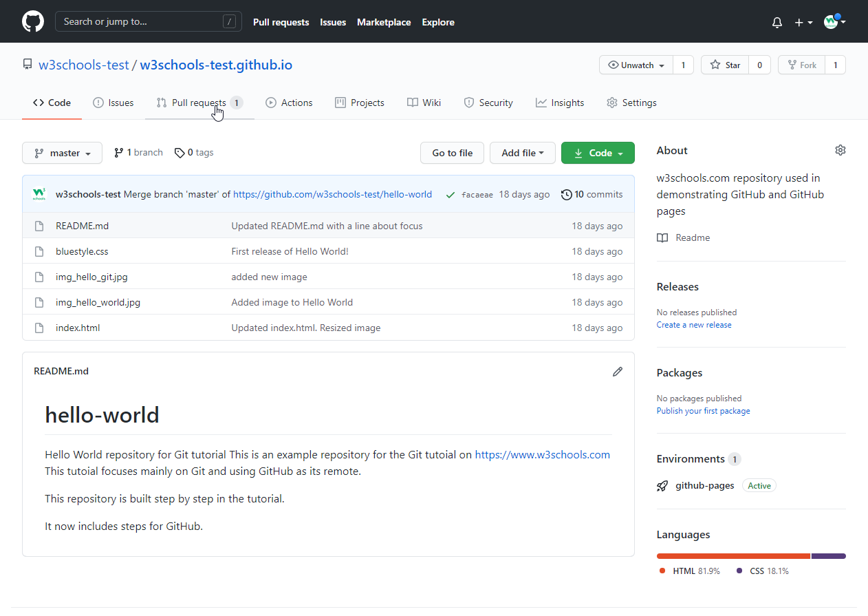Click the tag icon beside 0 tags
Screen dimensions: 868x616
click(x=180, y=153)
